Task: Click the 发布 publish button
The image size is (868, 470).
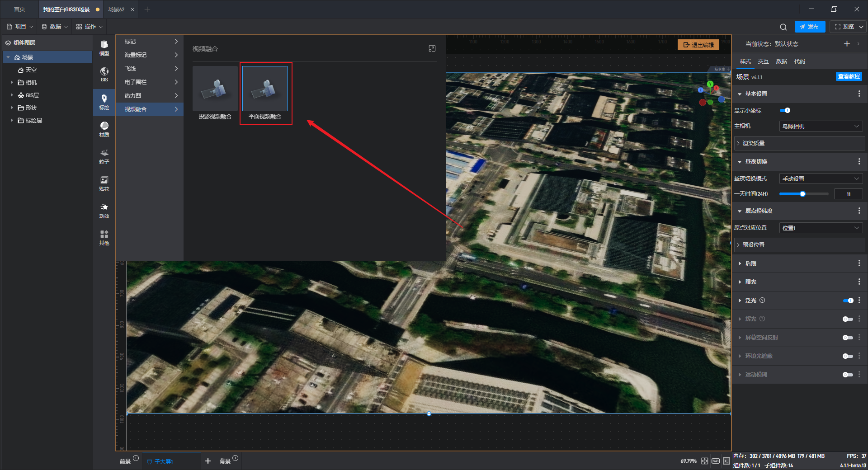Action: pos(810,27)
